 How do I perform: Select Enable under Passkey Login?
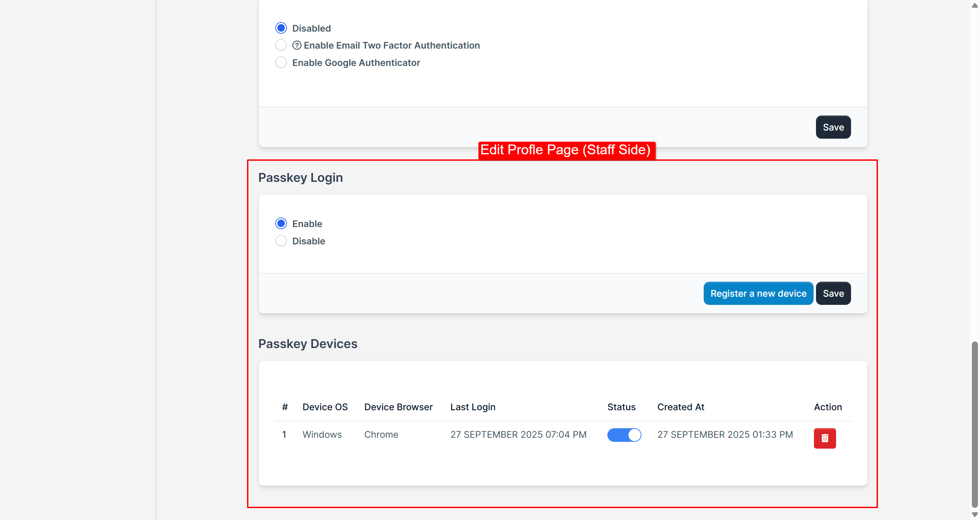click(x=281, y=224)
